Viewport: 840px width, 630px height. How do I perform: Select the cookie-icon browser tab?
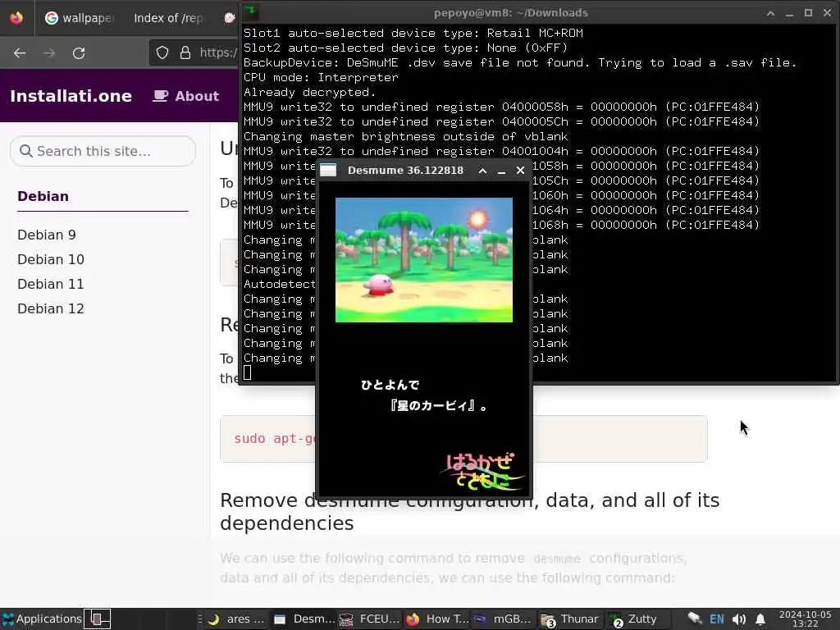point(230,18)
